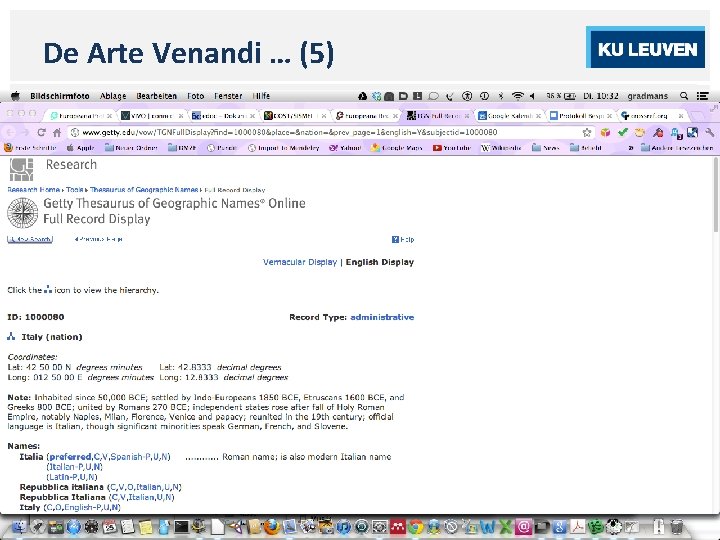This screenshot has height=540, width=720.
Task: Open the Bildschirmfoto menu
Action: 60,96
